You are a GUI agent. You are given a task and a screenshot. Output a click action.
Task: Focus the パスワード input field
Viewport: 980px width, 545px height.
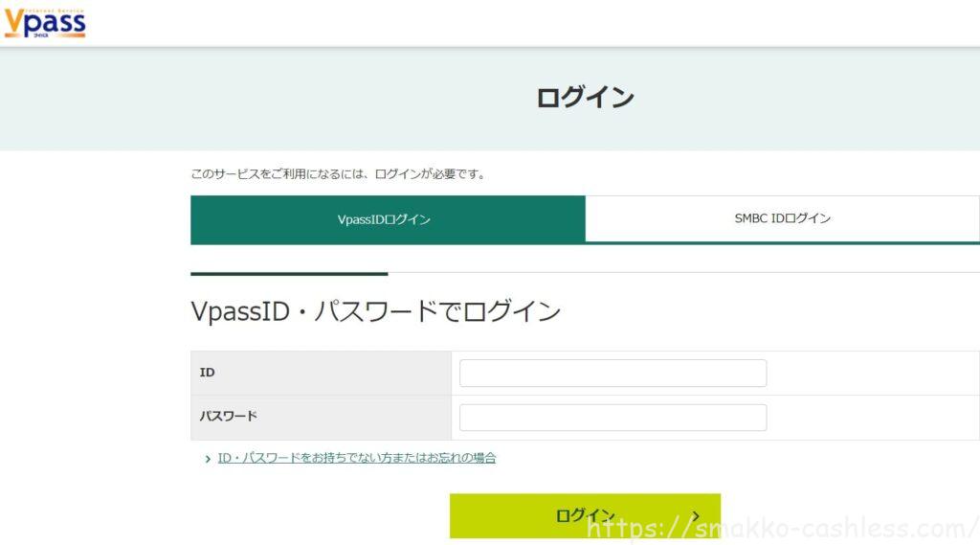click(612, 418)
